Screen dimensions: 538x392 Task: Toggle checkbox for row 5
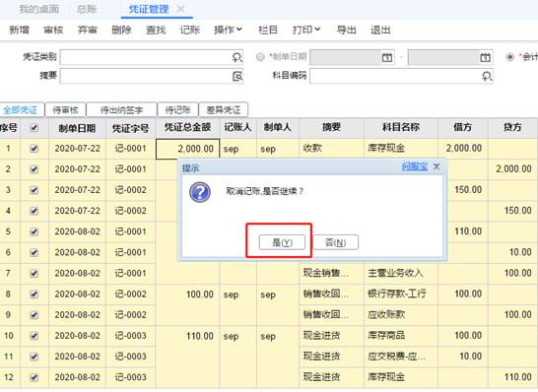[34, 231]
